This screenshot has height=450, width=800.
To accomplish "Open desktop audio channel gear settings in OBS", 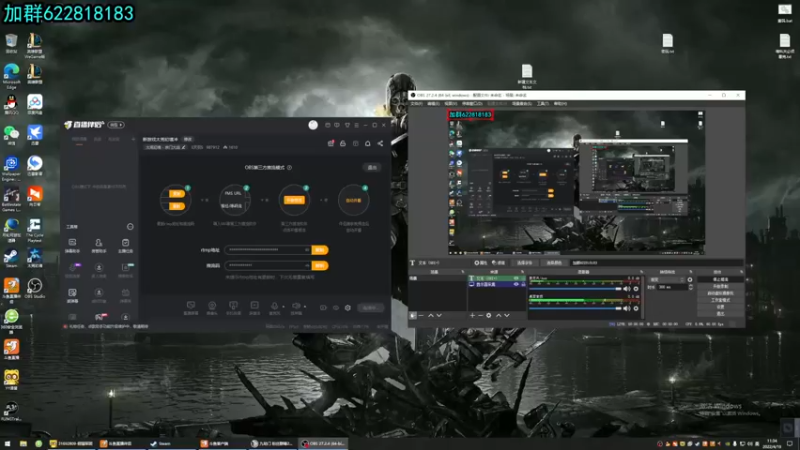I will [636, 308].
